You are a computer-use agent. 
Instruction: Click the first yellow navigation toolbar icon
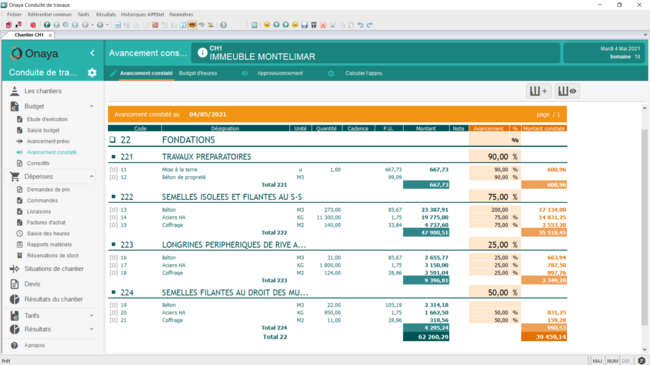click(267, 25)
